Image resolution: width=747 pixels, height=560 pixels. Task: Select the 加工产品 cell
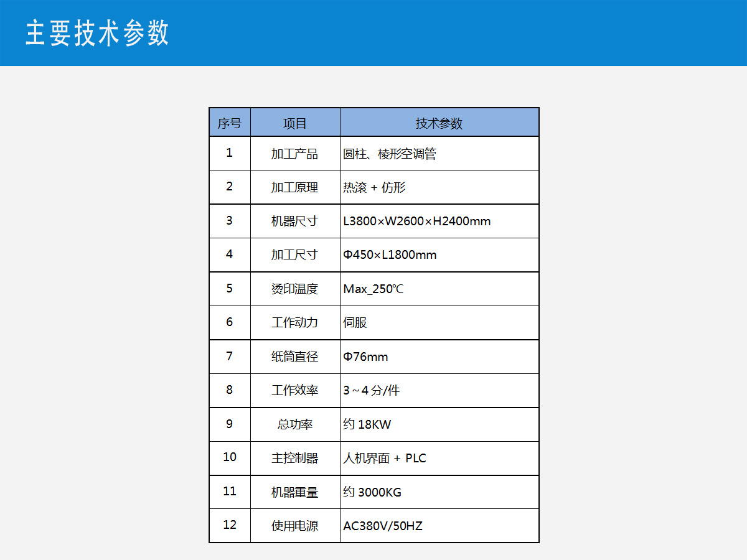tap(295, 154)
